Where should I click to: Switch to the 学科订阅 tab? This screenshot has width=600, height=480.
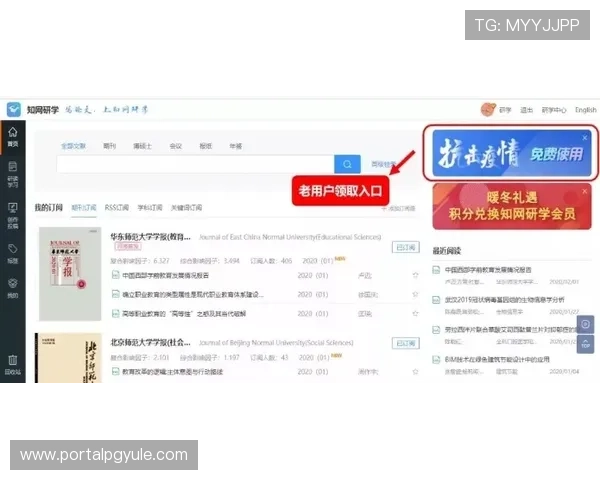[x=150, y=207]
